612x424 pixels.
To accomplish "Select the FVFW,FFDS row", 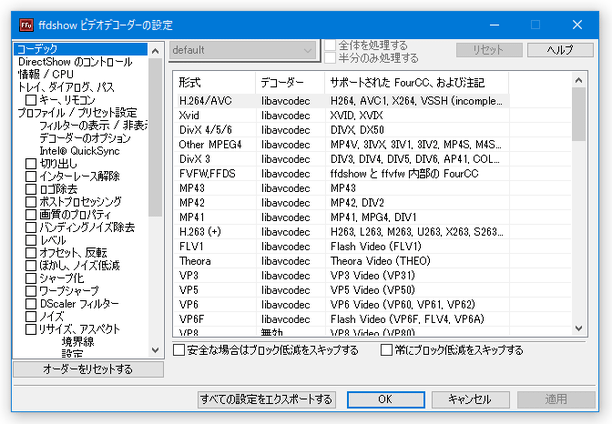I will tap(342, 174).
